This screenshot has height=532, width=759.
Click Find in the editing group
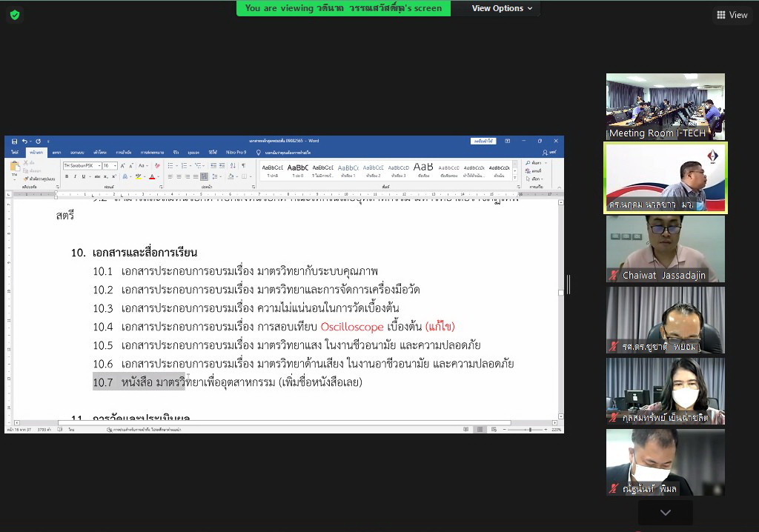click(x=534, y=163)
